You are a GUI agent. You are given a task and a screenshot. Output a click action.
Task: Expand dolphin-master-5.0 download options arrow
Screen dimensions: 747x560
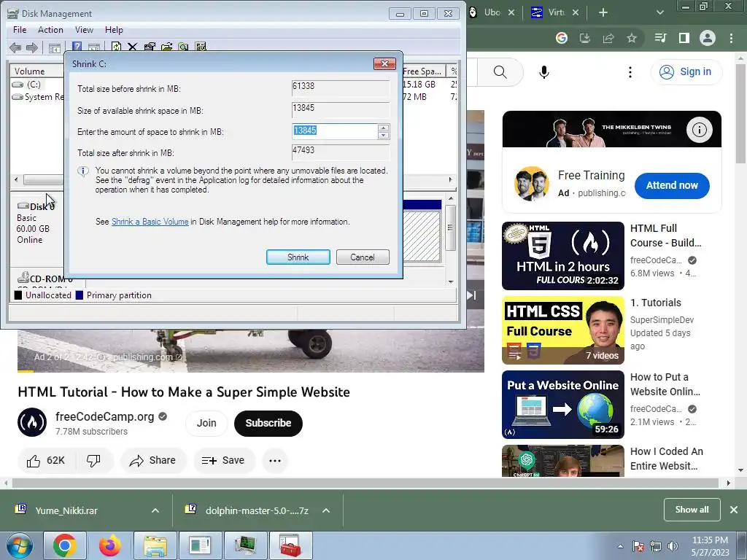(326, 510)
